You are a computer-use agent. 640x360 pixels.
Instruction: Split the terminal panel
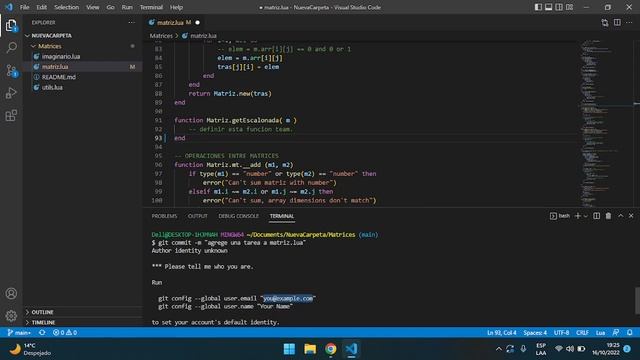click(596, 216)
